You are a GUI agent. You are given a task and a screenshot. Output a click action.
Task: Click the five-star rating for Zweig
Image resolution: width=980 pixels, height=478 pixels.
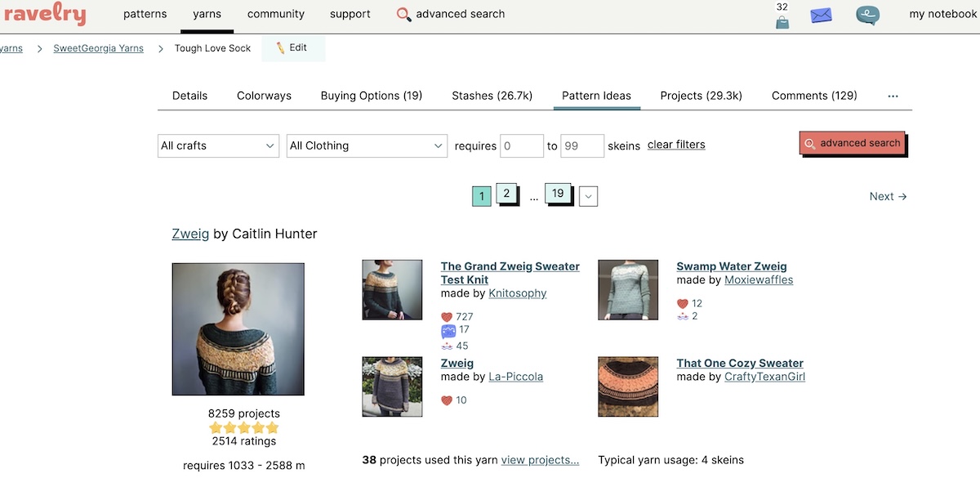click(x=244, y=427)
